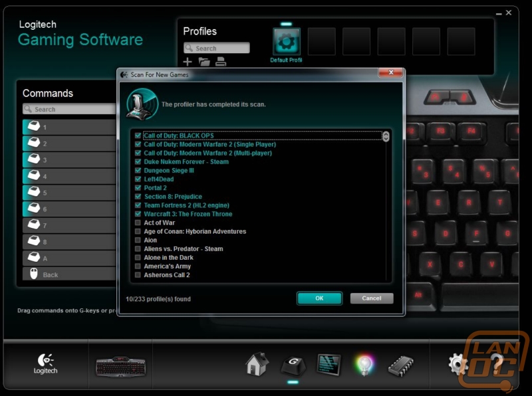Click the Commands search field
Image resolution: width=532 pixels, height=396 pixels.
pyautogui.click(x=69, y=109)
